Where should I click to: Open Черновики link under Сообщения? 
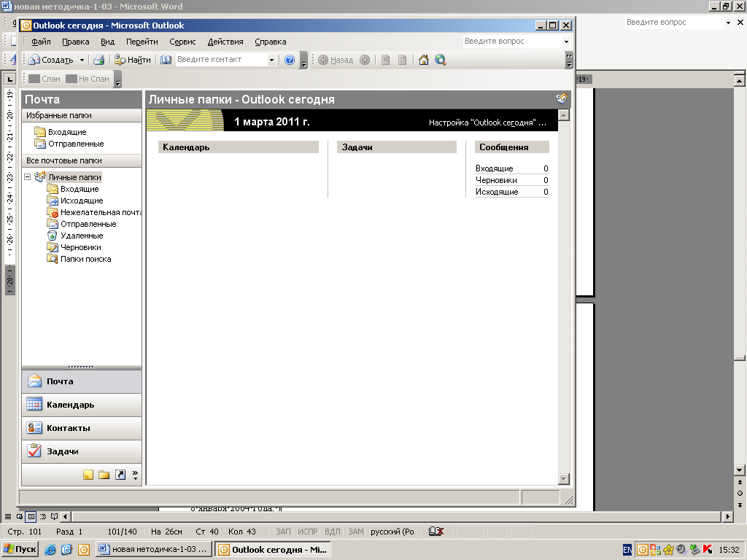(496, 181)
